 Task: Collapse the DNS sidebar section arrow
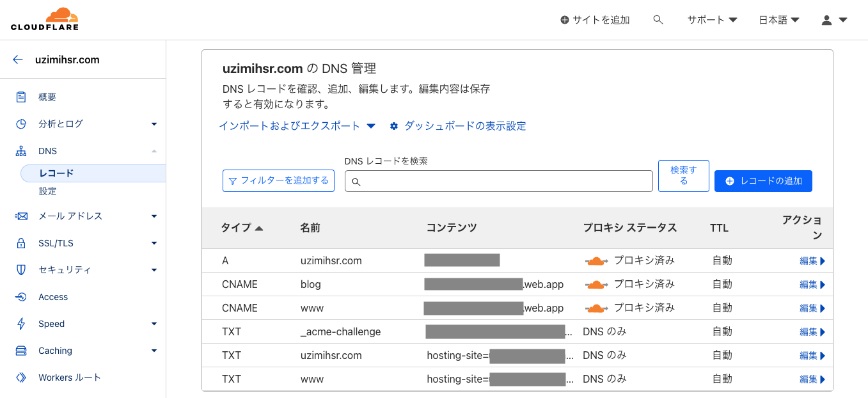point(154,151)
